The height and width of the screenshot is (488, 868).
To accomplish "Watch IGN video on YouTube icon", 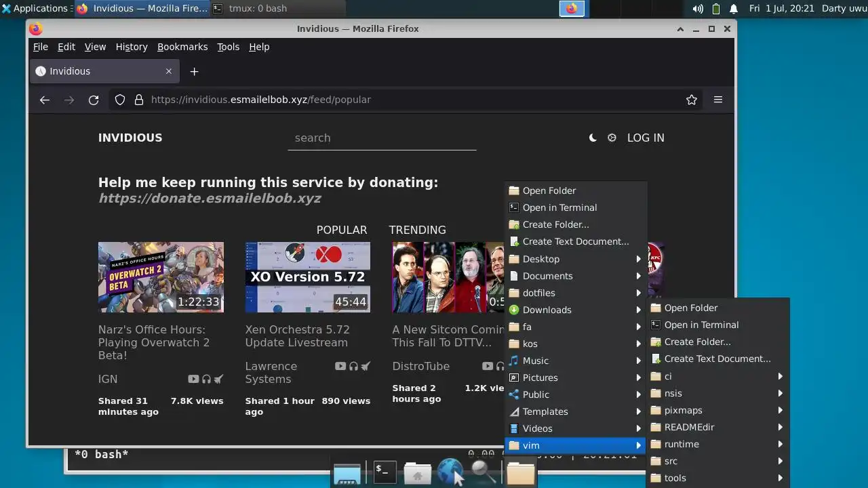I will pos(193,379).
